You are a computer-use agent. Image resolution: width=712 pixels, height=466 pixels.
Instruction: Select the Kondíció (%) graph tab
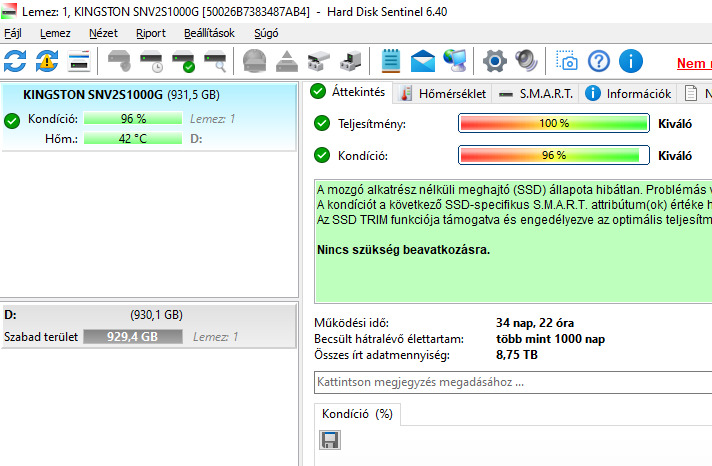[357, 414]
